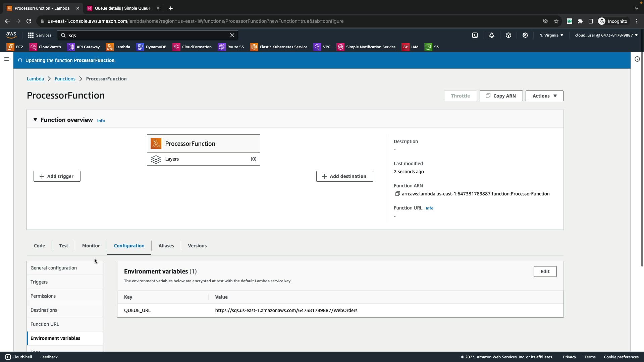The width and height of the screenshot is (644, 362).
Task: Clear the sqs search text
Action: coord(232,35)
